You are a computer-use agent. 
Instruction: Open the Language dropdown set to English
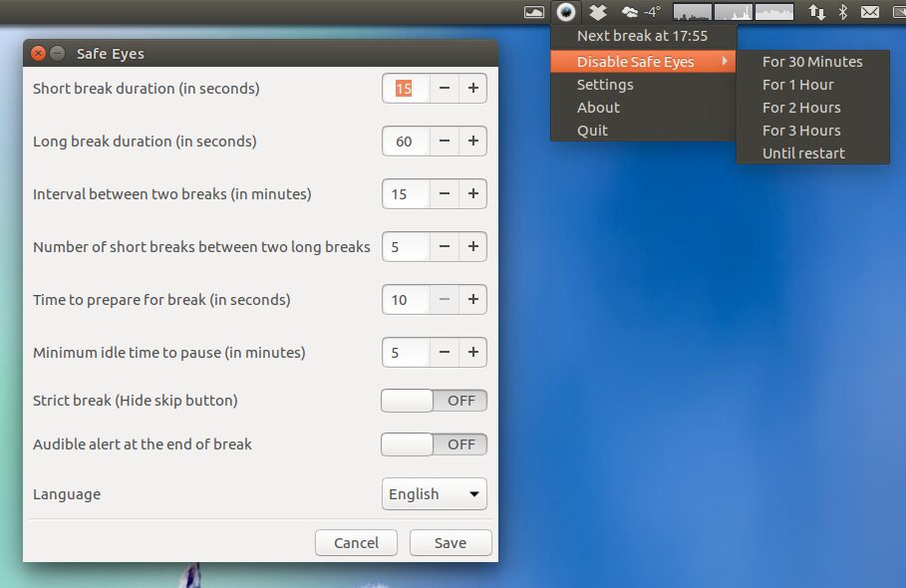click(434, 494)
